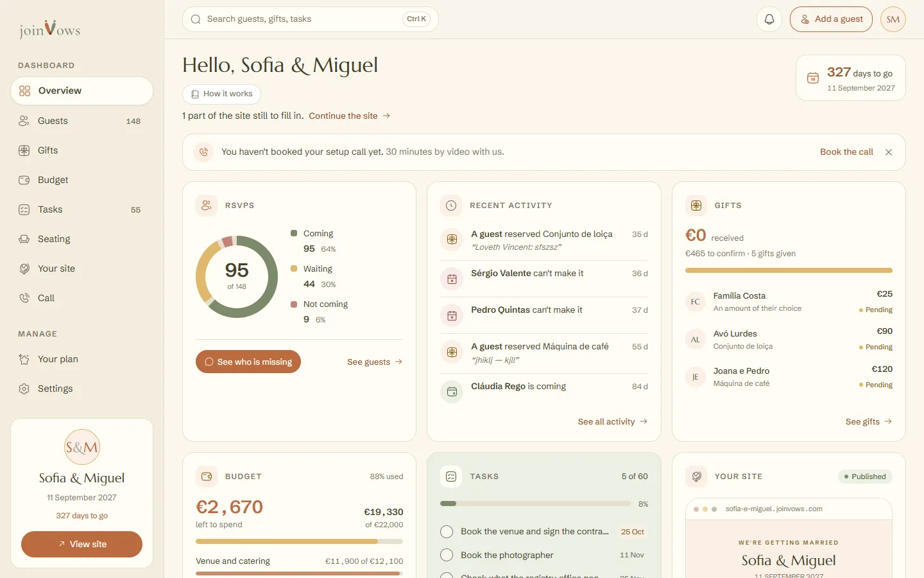924x578 pixels.
Task: Click JE avatar for Joana e Pedro
Action: pos(696,377)
